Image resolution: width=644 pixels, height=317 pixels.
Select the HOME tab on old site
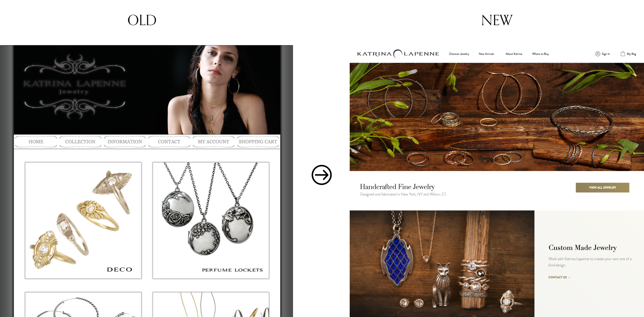tap(36, 142)
